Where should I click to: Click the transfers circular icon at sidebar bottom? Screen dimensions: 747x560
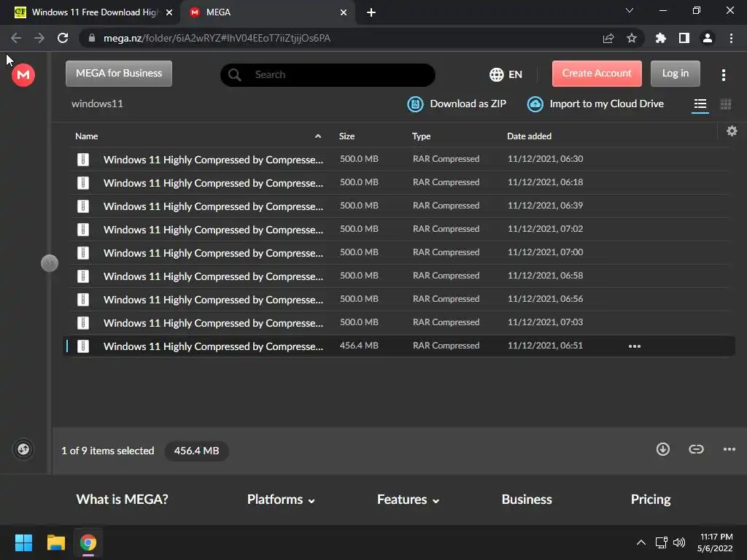tap(23, 449)
